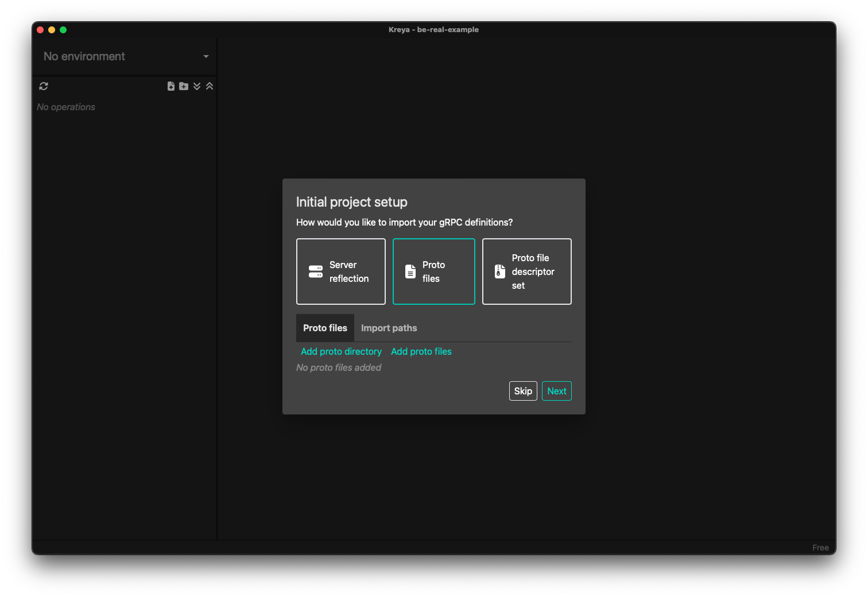This screenshot has width=868, height=597.
Task: Click the new operation file icon
Action: (171, 86)
